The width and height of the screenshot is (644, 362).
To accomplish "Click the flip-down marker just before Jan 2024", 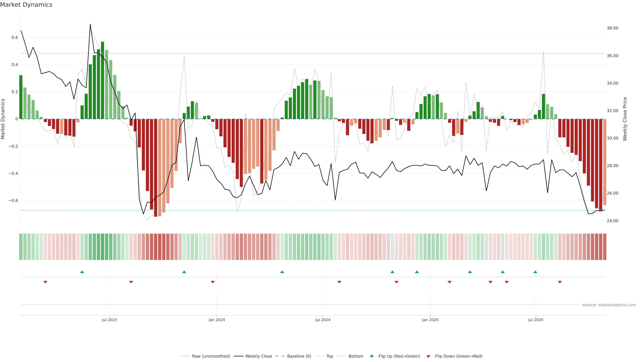I will [x=213, y=282].
